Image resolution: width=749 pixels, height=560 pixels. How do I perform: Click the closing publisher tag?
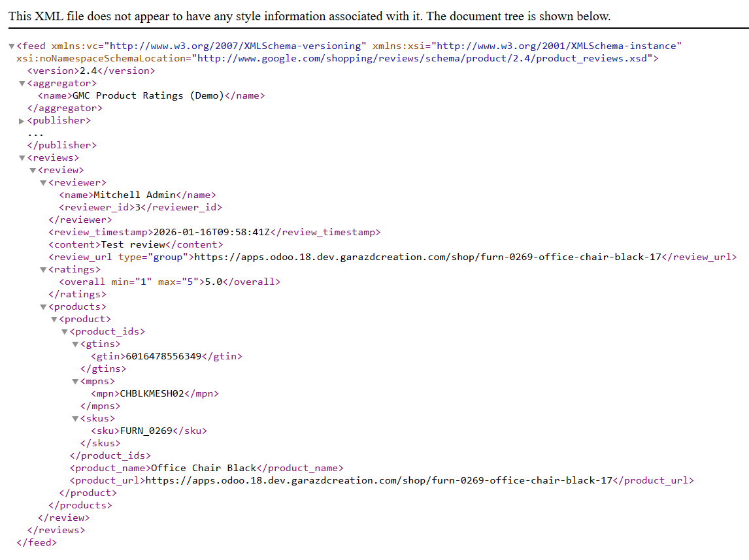point(61,145)
